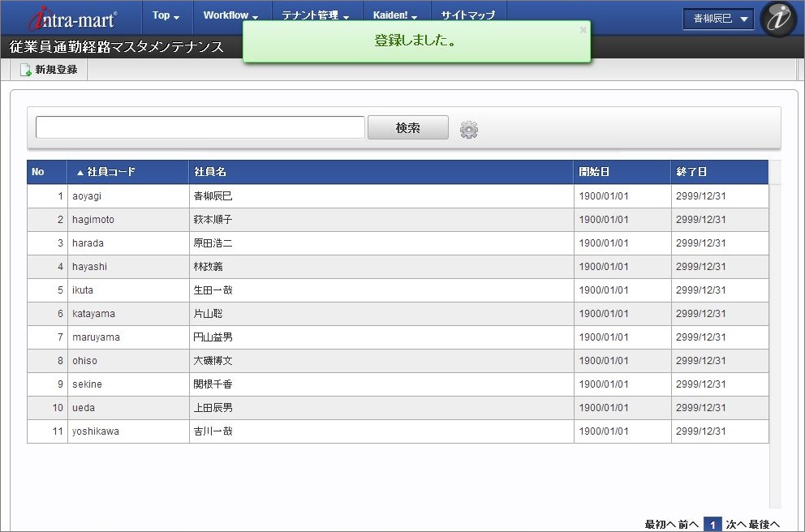Click the hayashi employee code
The height and width of the screenshot is (532, 805).
click(x=128, y=267)
